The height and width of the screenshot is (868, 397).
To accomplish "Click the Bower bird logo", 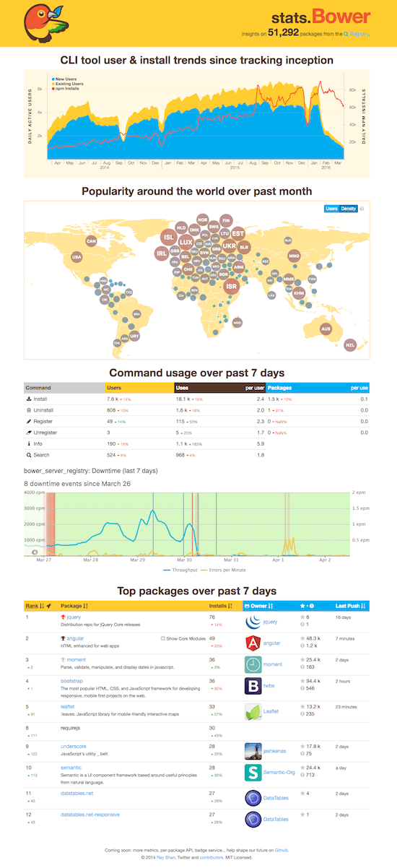I will click(x=48, y=22).
